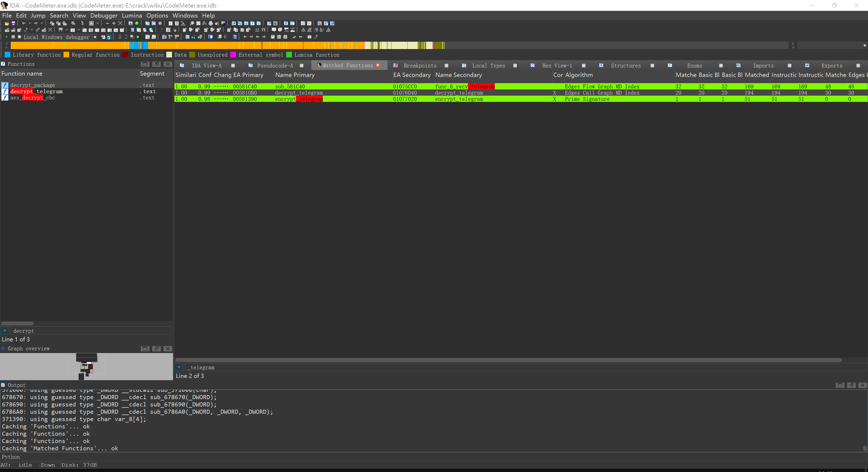The width and height of the screenshot is (868, 472).
Task: Click the Open file folder icon
Action: pos(7,24)
